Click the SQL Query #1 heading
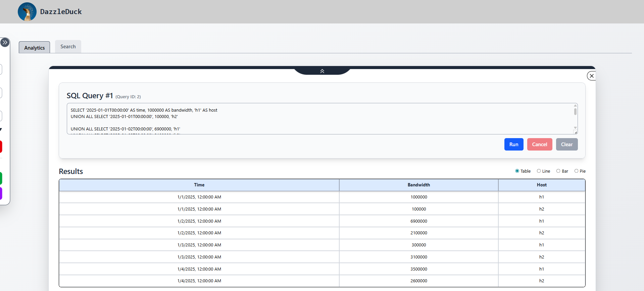 90,96
